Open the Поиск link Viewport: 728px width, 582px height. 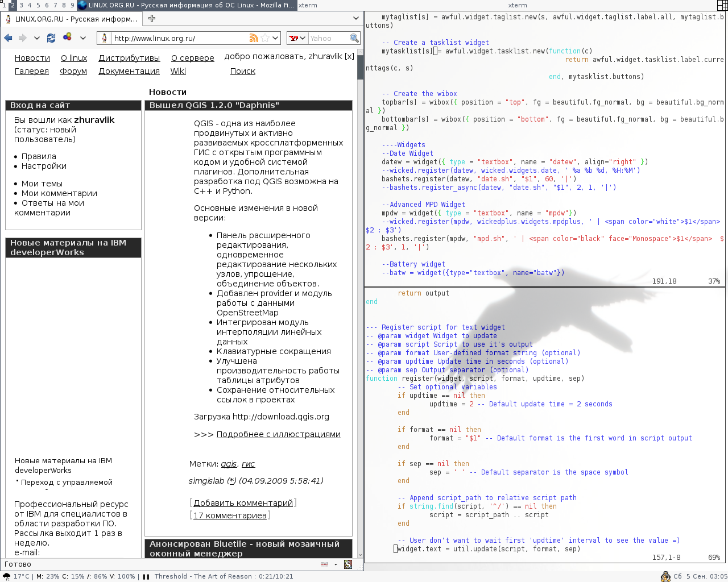tap(243, 71)
